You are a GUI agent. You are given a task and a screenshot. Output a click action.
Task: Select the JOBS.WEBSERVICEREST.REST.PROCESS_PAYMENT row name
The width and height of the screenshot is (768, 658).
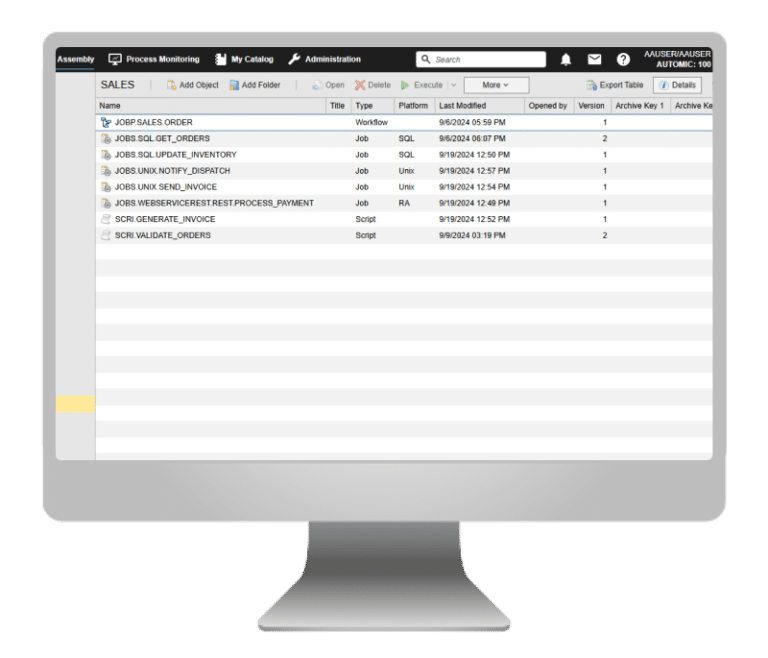point(214,203)
